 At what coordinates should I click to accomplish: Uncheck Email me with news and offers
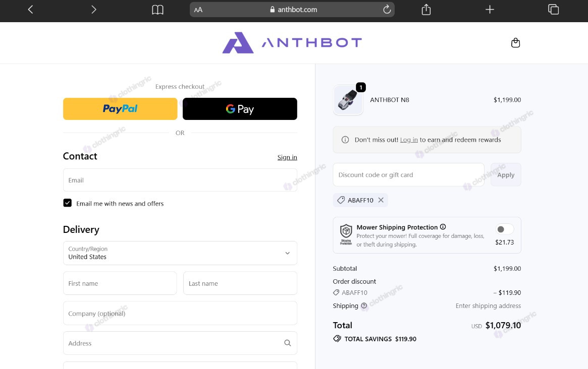coord(68,203)
